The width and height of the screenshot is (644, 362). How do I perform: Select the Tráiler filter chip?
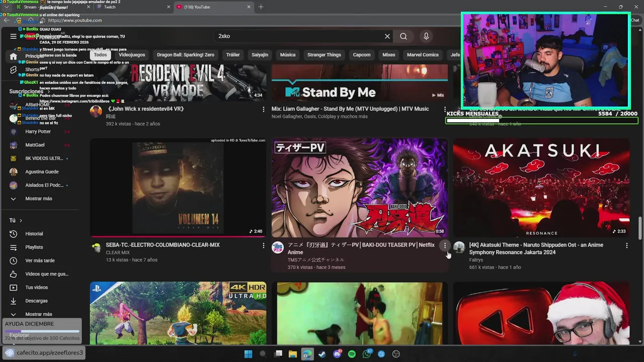233,55
